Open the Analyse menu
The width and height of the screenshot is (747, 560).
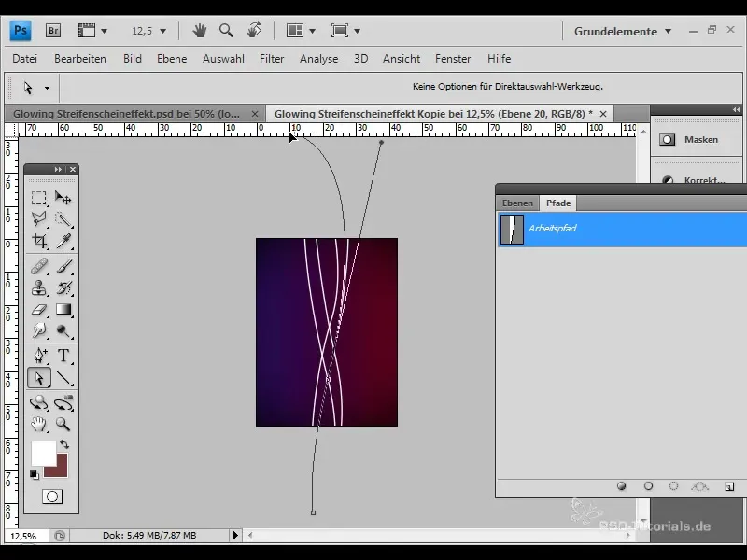coord(318,59)
